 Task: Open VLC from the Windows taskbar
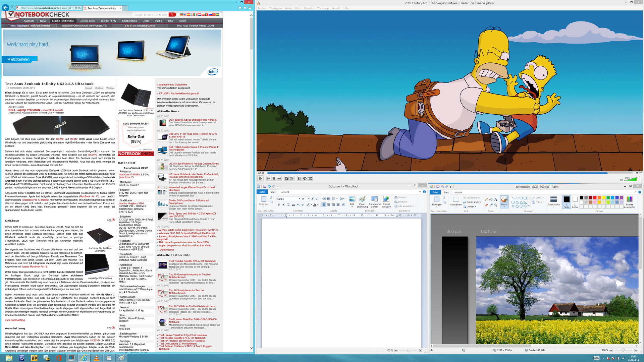pos(96,358)
